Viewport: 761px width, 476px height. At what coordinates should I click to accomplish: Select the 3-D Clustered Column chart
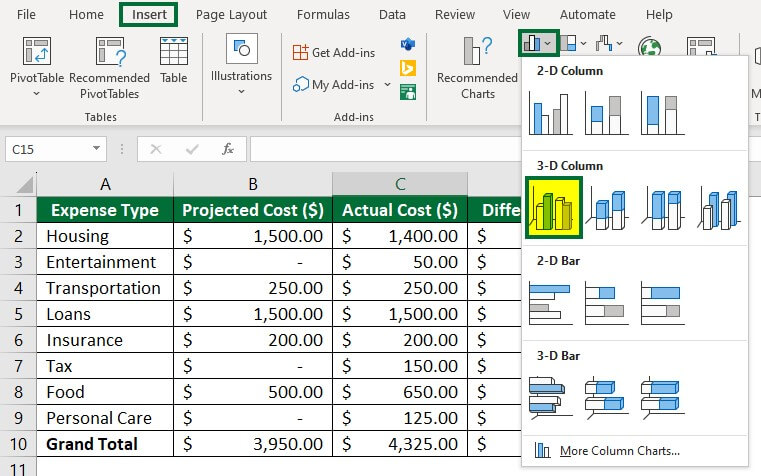552,208
